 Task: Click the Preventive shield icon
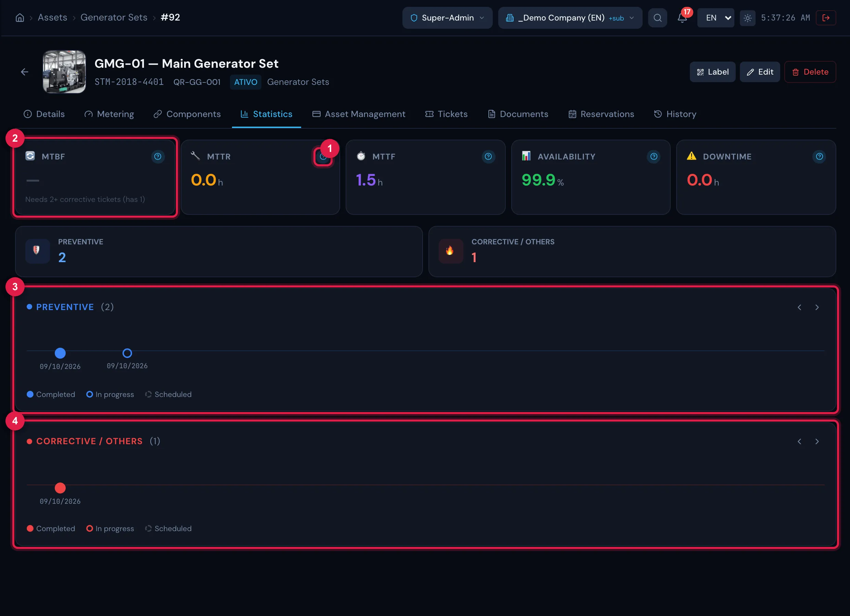pyautogui.click(x=37, y=251)
